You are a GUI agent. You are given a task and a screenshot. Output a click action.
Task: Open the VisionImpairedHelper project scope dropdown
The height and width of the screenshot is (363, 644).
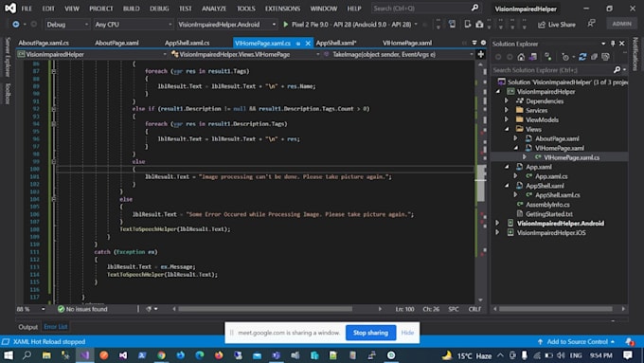(x=92, y=54)
